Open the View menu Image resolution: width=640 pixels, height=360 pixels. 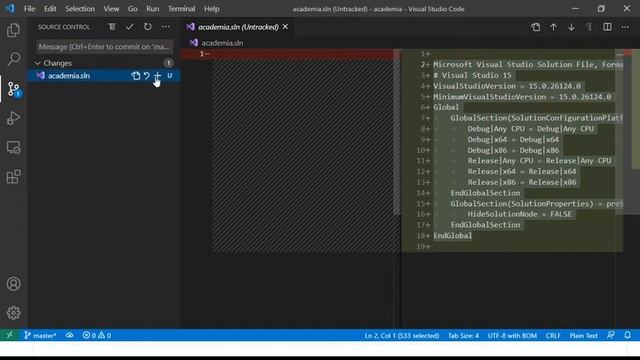(111, 9)
